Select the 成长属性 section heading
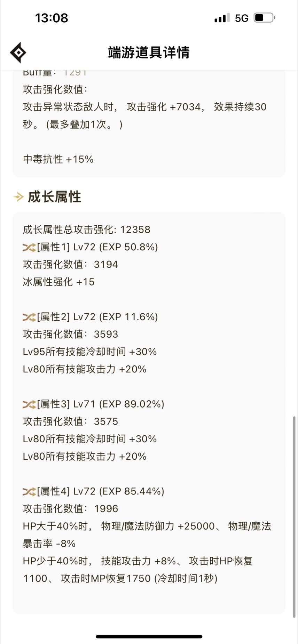The image size is (298, 644). click(55, 197)
